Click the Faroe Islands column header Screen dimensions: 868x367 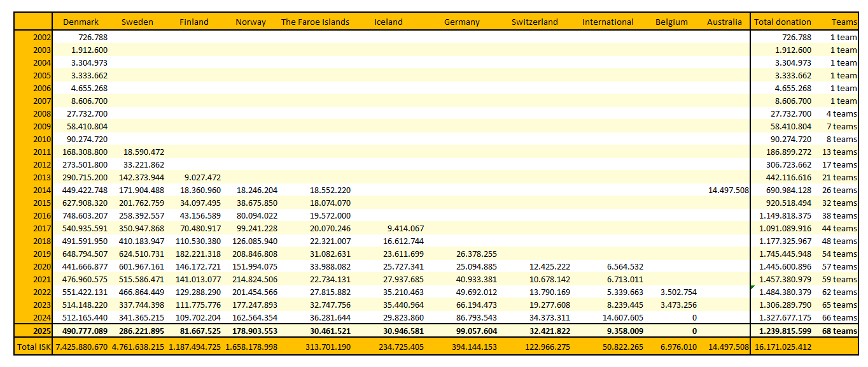(x=315, y=22)
